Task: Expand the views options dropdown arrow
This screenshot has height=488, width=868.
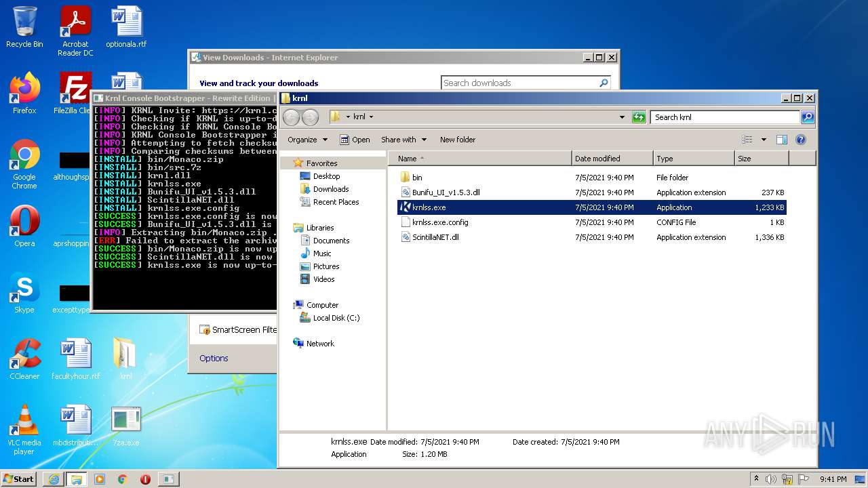Action: pos(764,140)
